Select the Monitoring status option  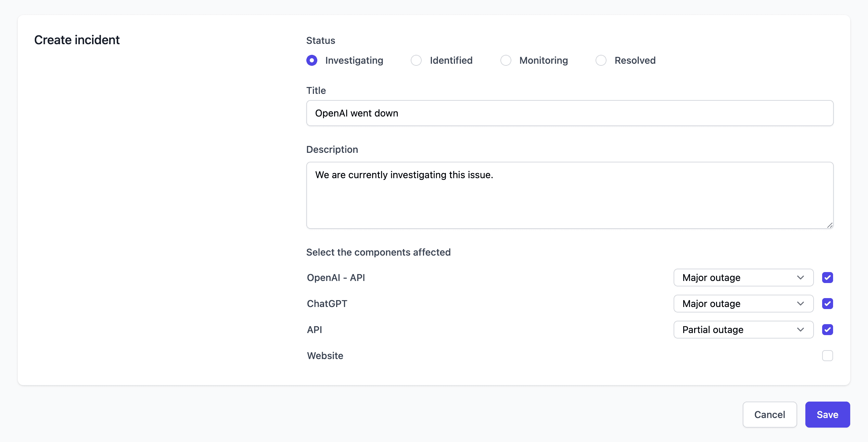[506, 60]
